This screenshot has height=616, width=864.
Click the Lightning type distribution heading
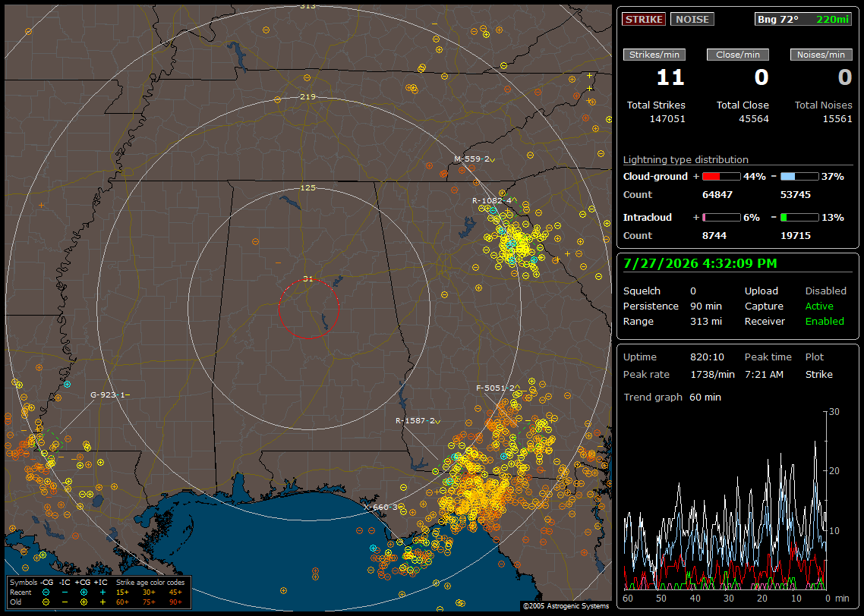tap(686, 159)
